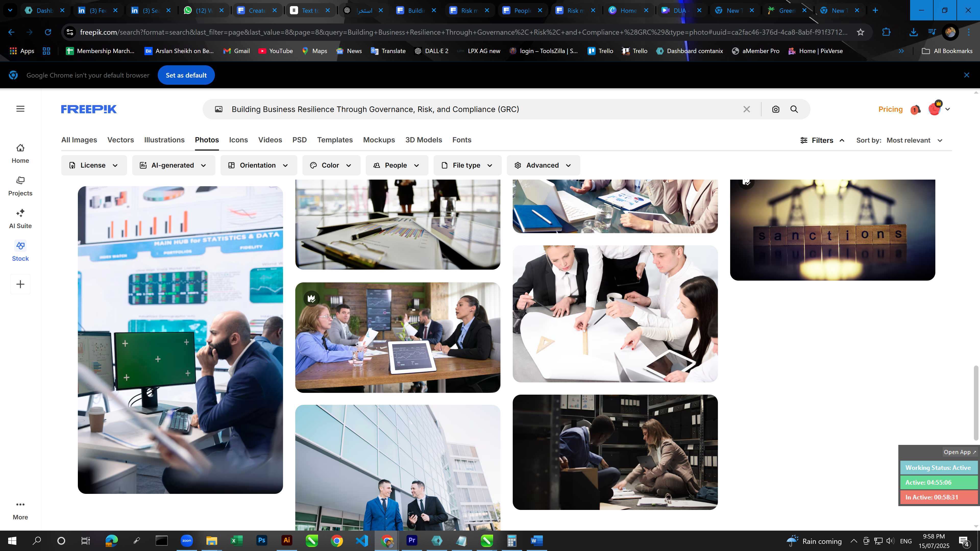
Task: Switch to All Images tab
Action: pos(79,140)
